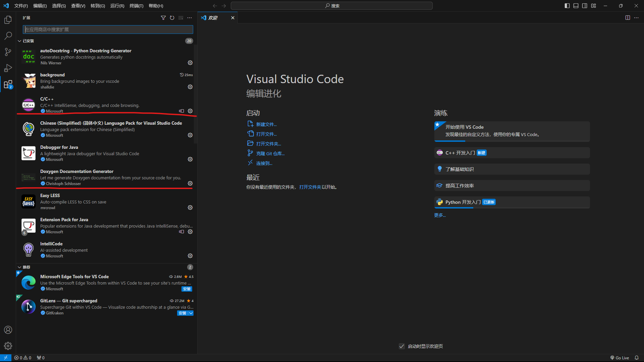Click the New File link
The height and width of the screenshot is (362, 644).
(x=266, y=124)
